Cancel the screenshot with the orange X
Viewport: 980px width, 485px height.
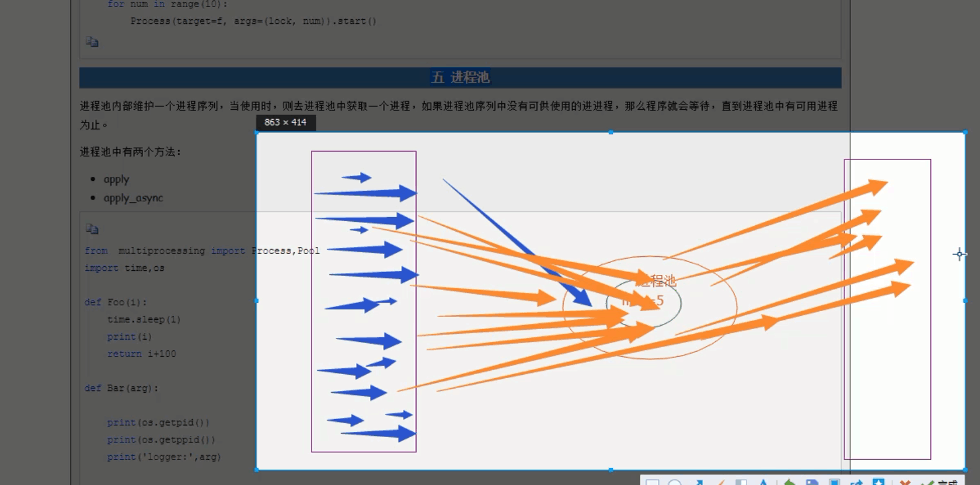905,482
